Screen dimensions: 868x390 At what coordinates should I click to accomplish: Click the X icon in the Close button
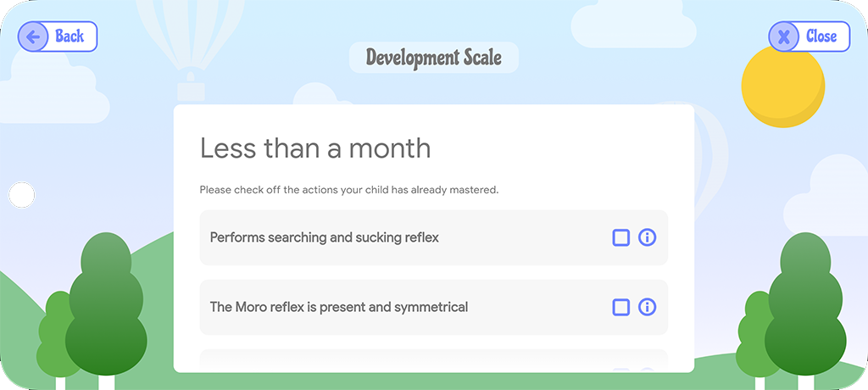point(784,36)
